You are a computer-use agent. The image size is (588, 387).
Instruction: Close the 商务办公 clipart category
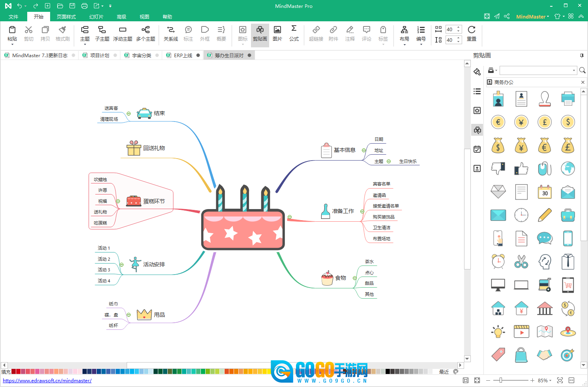click(583, 82)
